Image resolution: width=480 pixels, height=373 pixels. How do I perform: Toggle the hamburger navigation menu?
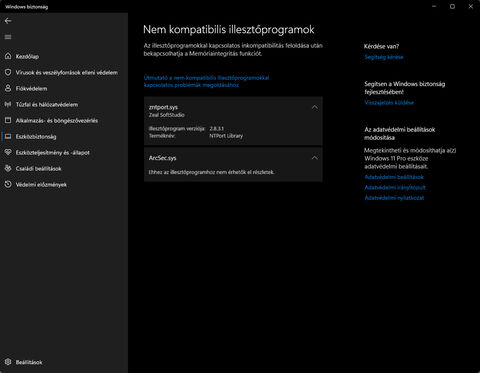click(8, 37)
